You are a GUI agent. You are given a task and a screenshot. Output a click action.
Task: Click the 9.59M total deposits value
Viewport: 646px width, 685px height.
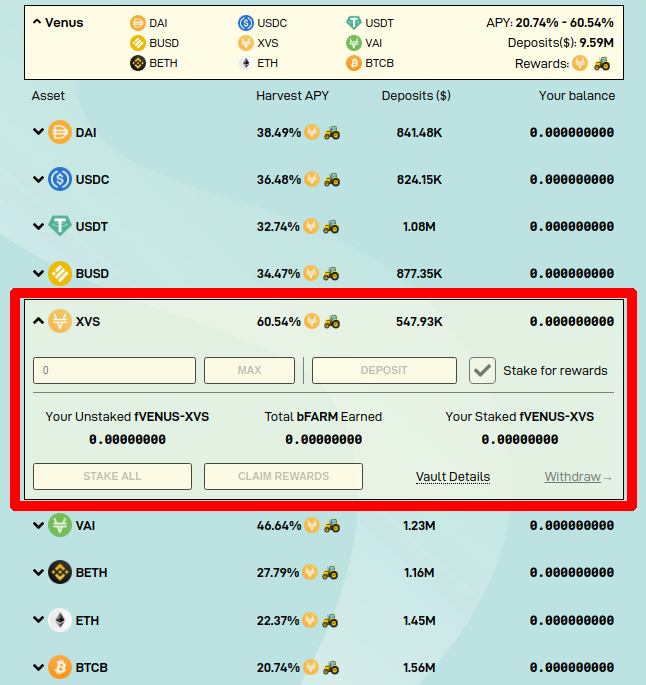pos(597,43)
